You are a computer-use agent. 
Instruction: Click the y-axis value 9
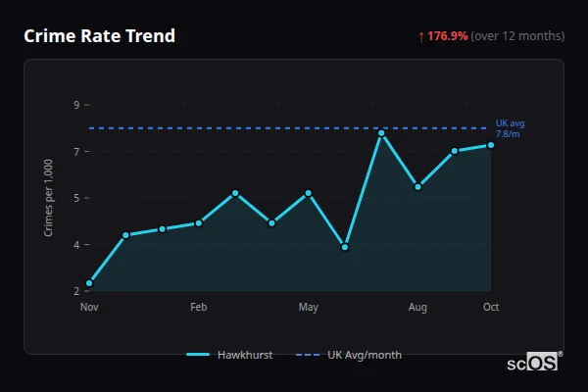click(x=76, y=105)
